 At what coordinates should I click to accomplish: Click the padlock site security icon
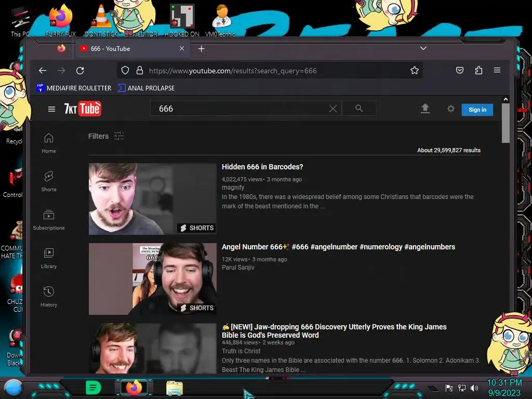pos(139,71)
